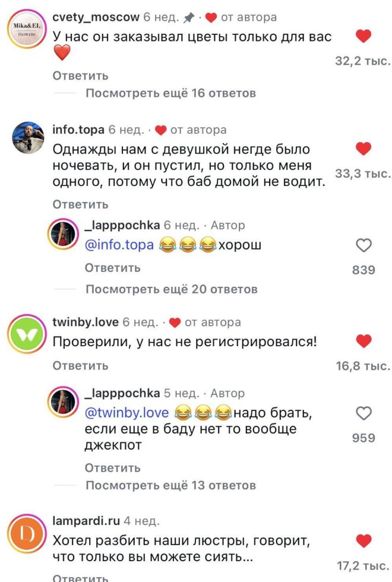Unlike the twinby.love comment
Viewport: 392px width, 582px height.
[363, 341]
